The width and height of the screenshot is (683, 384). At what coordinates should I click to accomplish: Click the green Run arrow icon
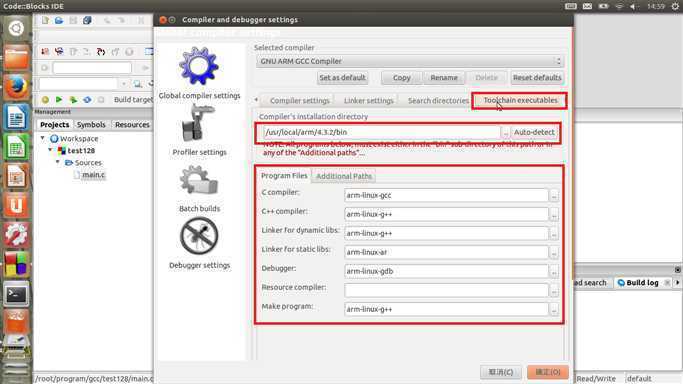click(x=59, y=100)
